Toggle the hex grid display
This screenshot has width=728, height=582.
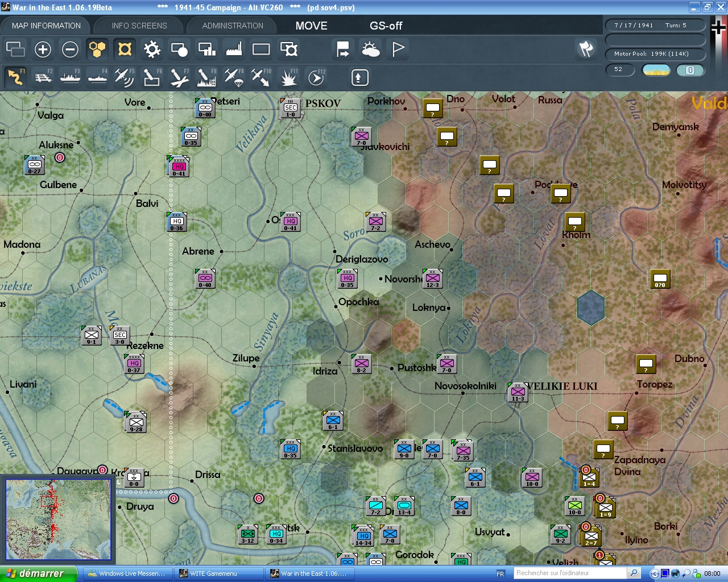pyautogui.click(x=97, y=49)
